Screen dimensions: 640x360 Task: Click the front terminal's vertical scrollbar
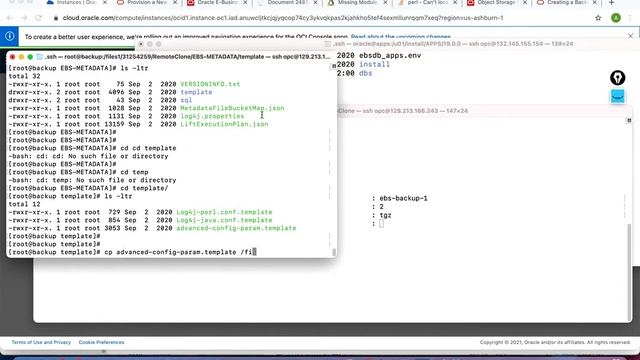point(334,252)
